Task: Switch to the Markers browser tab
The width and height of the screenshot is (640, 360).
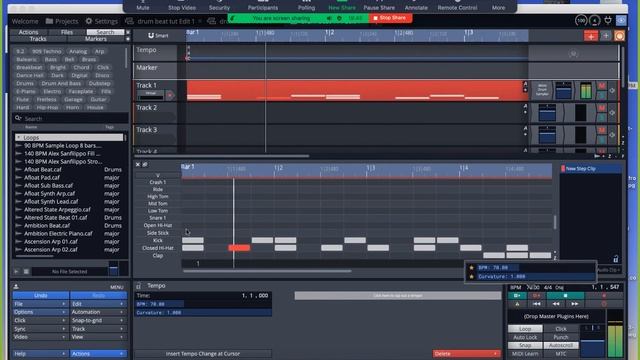Action: click(x=96, y=39)
